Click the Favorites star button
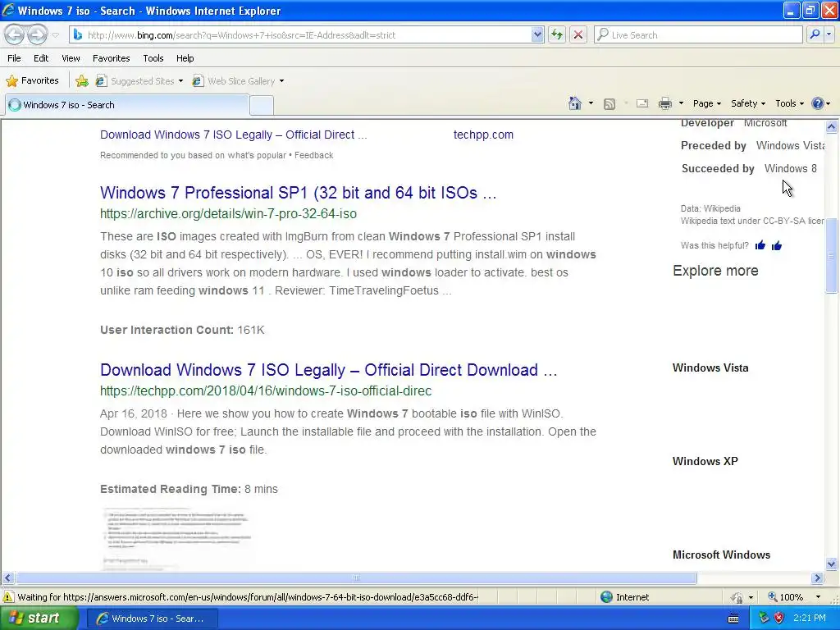This screenshot has width=840, height=630. coord(32,81)
